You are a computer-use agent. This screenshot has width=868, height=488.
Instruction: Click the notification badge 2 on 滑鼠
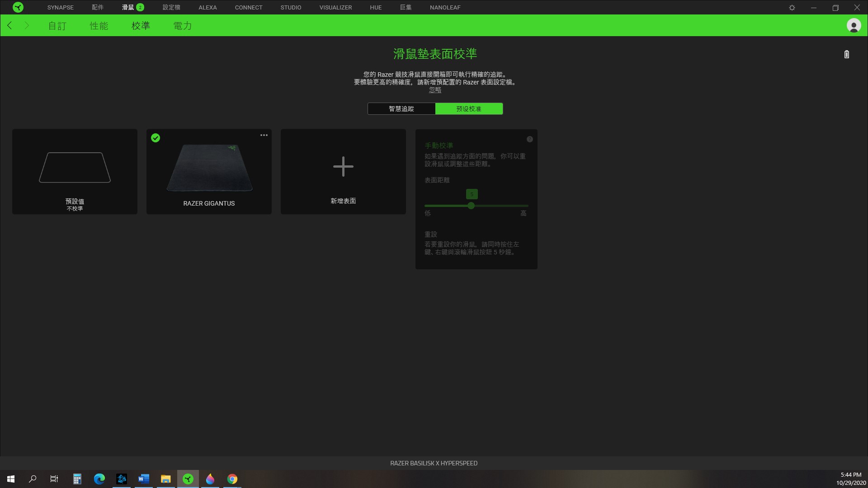click(140, 7)
